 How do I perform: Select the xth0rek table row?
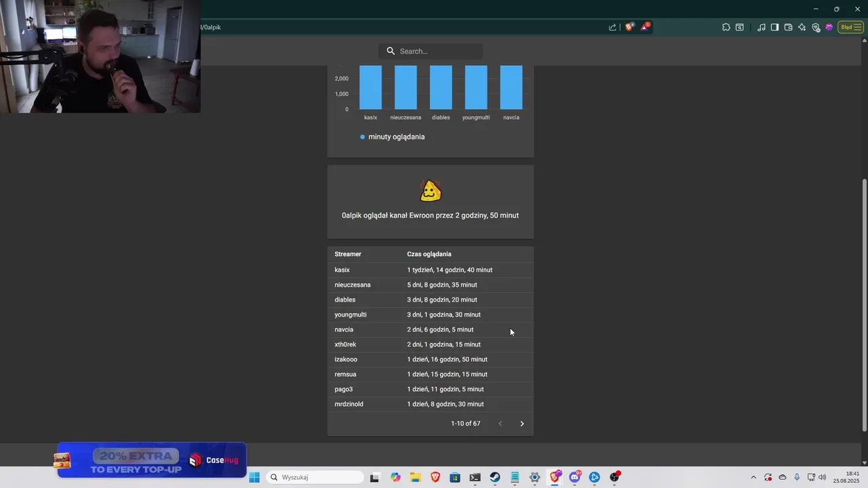(x=431, y=344)
